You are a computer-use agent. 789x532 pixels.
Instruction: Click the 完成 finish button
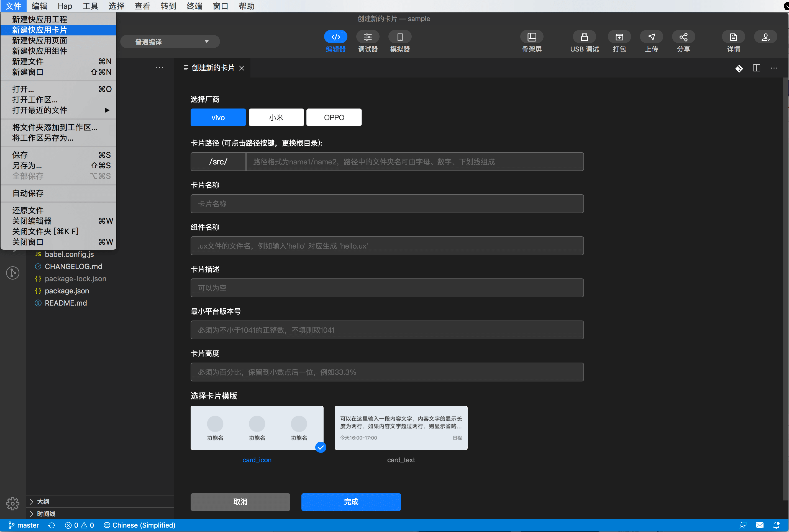click(351, 502)
